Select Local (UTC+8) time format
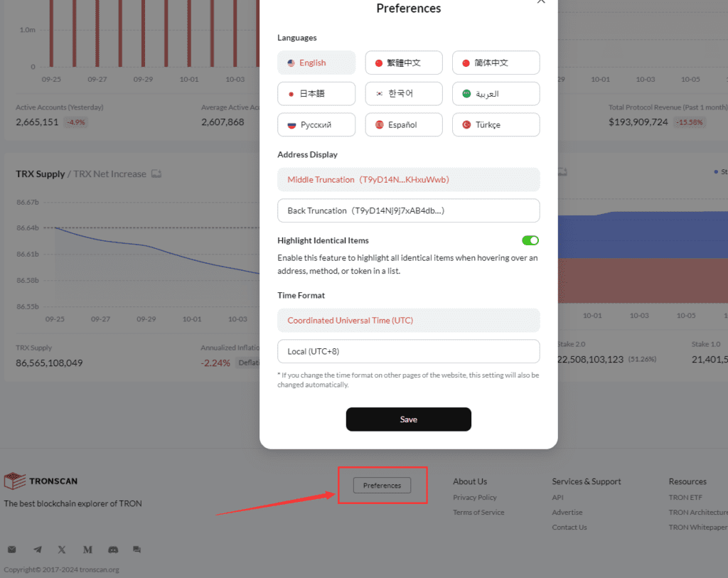728x578 pixels. tap(408, 351)
